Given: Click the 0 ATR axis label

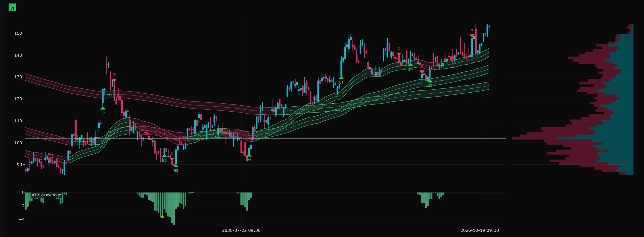Looking at the screenshot, I should coord(23,192).
